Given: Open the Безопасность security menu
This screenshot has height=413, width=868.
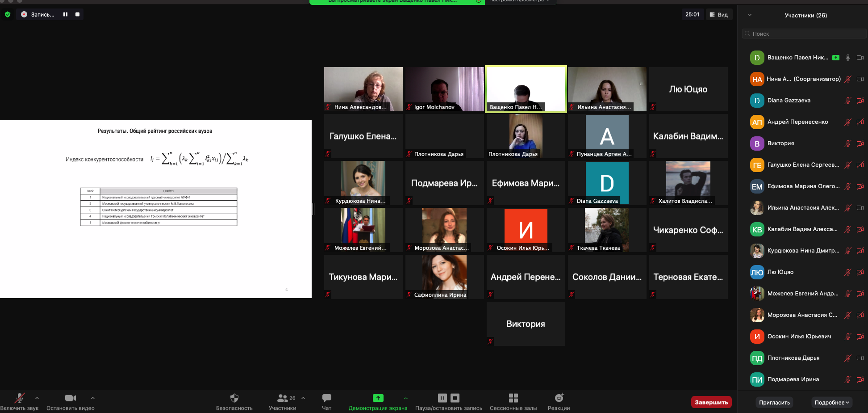Looking at the screenshot, I should pos(234,401).
